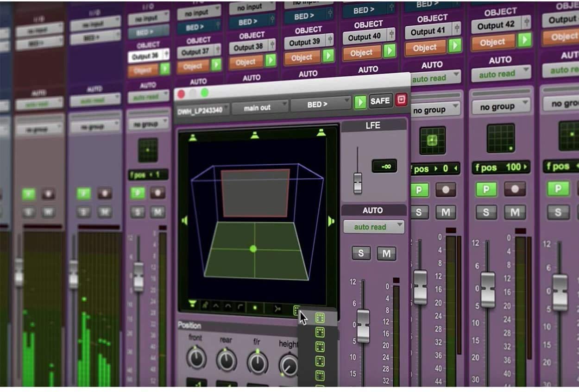Open the Output 41 fader icon
This screenshot has width=579, height=392.
click(x=457, y=29)
